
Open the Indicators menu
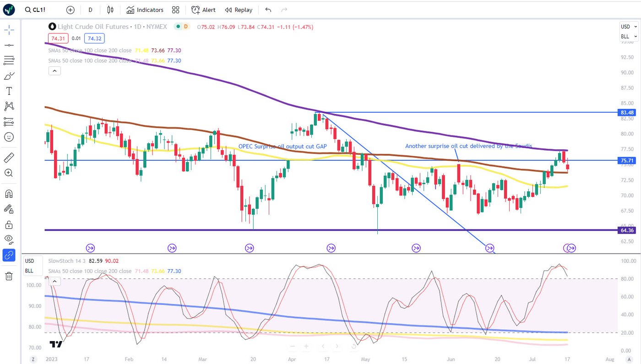(x=145, y=10)
